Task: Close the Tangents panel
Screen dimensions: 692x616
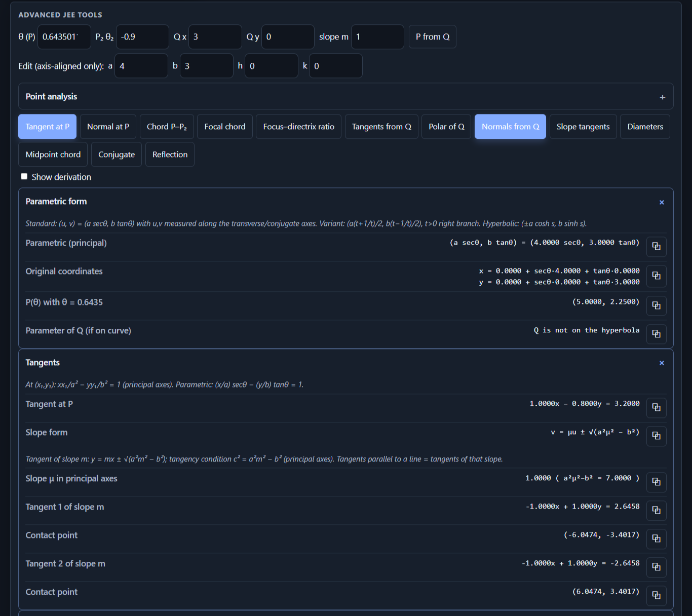Action: 662,363
